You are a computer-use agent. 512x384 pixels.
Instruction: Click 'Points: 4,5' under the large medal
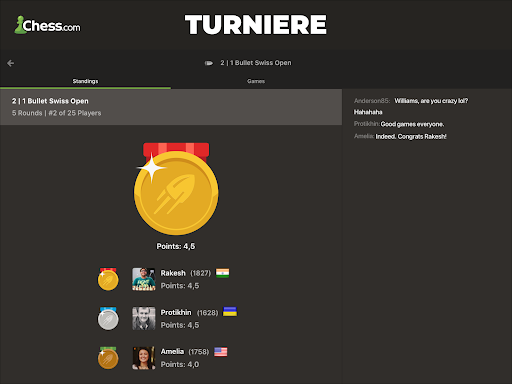tap(176, 246)
